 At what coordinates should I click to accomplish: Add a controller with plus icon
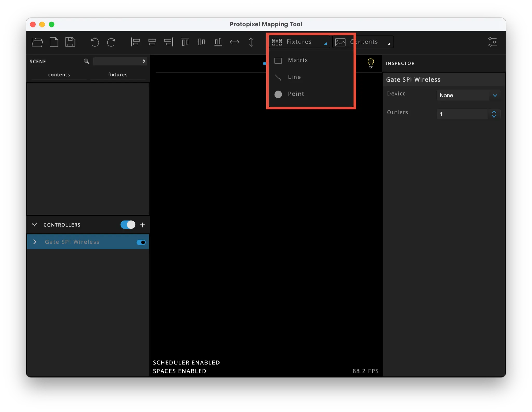[142, 225]
